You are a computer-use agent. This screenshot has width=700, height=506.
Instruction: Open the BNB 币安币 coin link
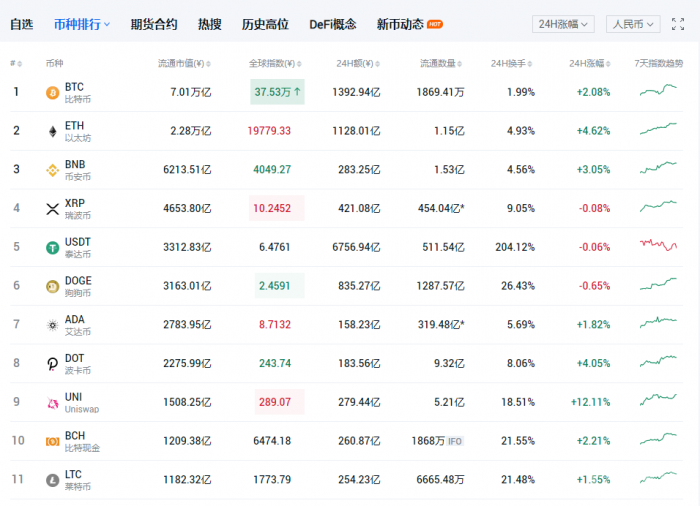pyautogui.click(x=78, y=170)
